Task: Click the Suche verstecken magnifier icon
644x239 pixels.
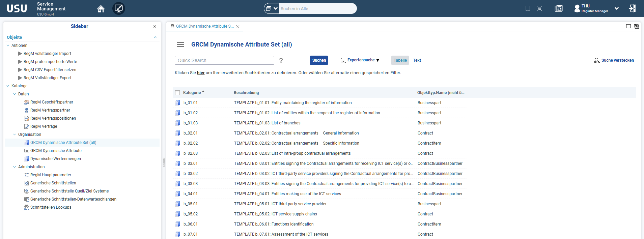Action: [x=597, y=61]
